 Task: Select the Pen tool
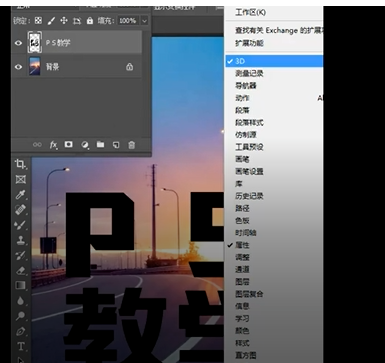[x=21, y=331]
